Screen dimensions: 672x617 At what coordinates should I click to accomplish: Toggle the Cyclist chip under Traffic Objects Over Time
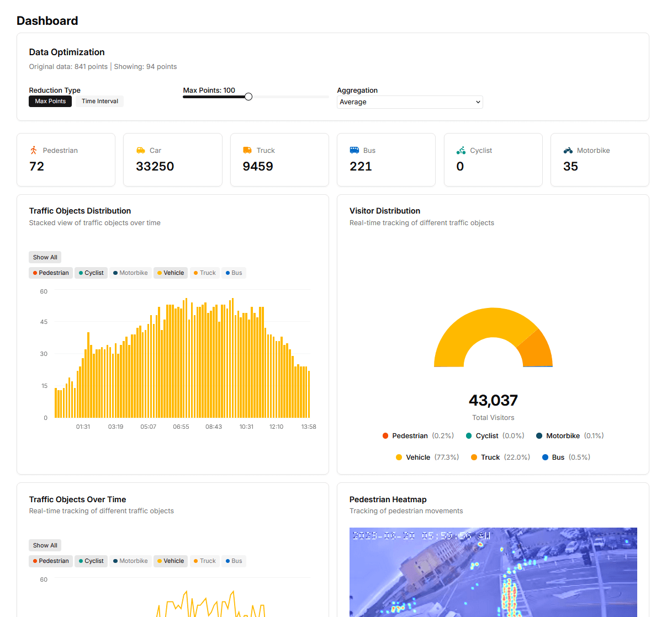click(x=91, y=561)
